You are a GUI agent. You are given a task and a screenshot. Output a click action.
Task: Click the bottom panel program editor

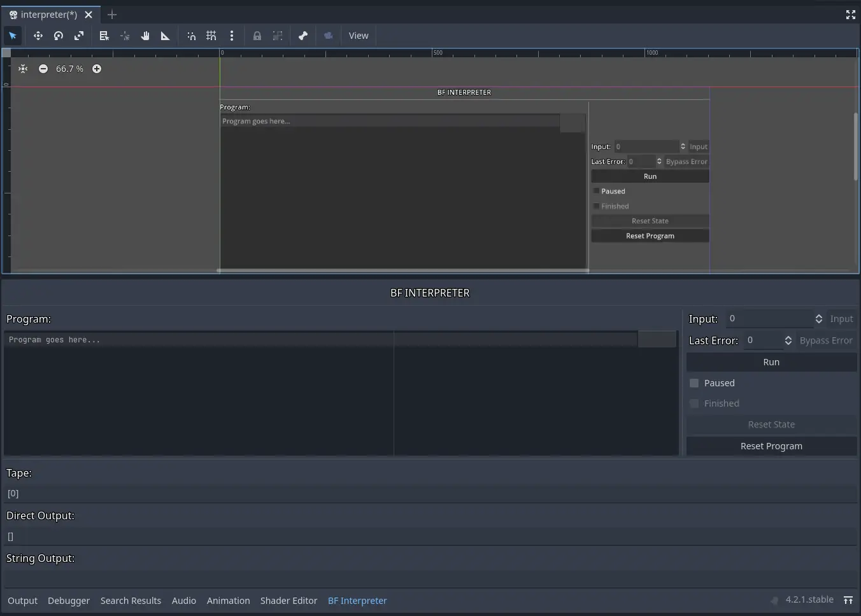pyautogui.click(x=341, y=393)
